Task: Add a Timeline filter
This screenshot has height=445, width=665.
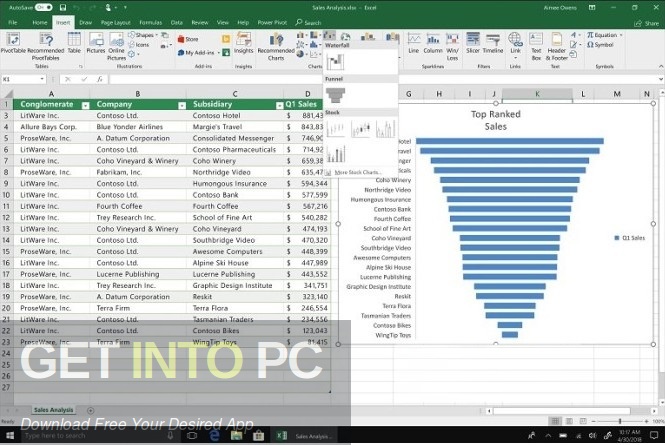Action: 493,43
